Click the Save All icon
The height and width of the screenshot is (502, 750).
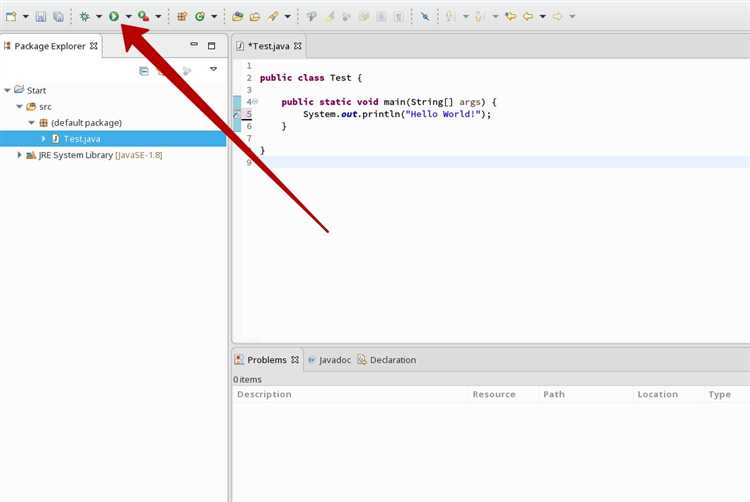58,16
